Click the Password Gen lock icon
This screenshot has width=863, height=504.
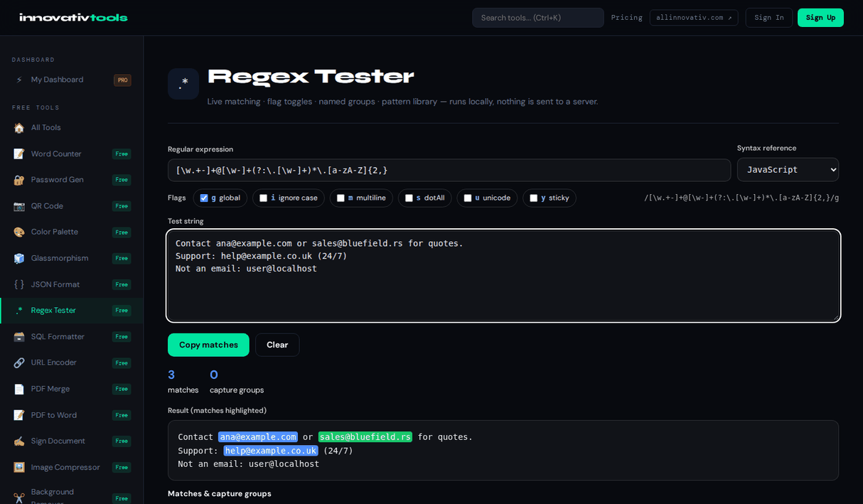click(x=19, y=180)
